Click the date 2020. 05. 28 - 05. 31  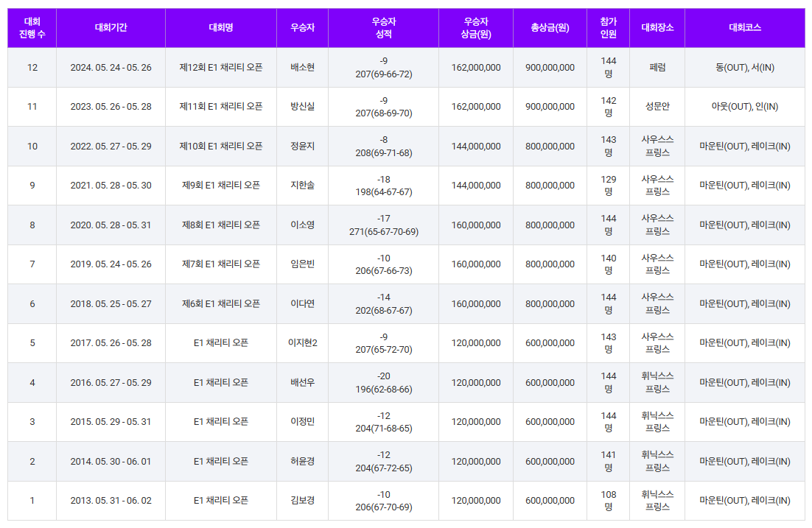(111, 225)
